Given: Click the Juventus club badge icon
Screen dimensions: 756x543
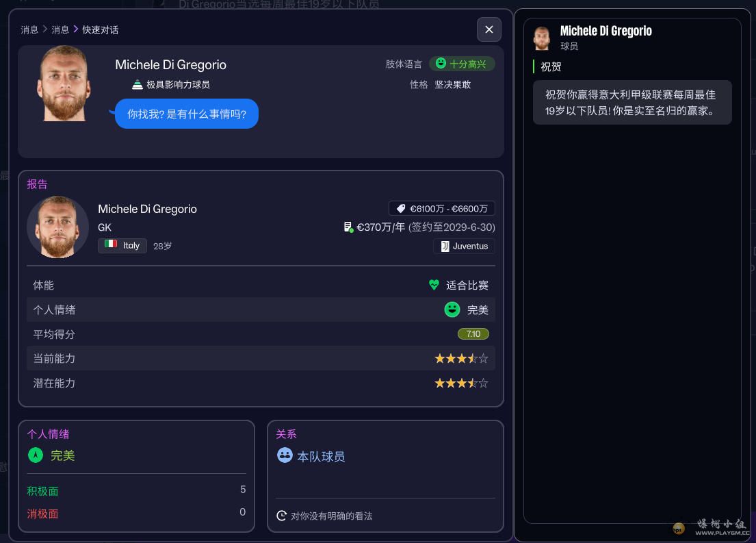Looking at the screenshot, I should (445, 247).
